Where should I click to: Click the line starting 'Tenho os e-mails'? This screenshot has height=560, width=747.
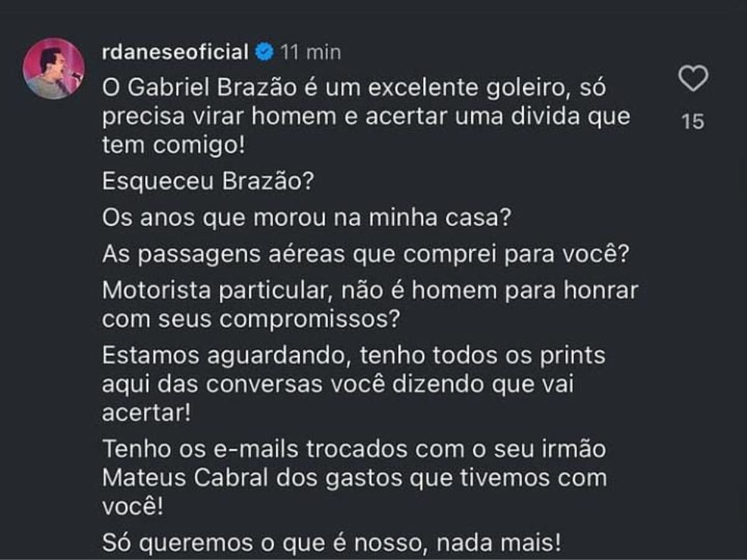pyautogui.click(x=354, y=450)
